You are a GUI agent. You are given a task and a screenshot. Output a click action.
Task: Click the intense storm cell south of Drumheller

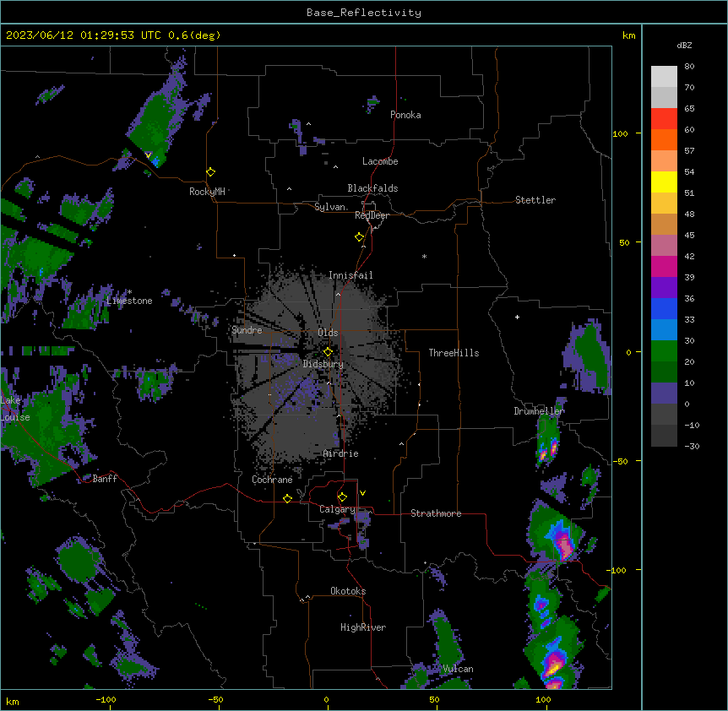[x=549, y=449]
